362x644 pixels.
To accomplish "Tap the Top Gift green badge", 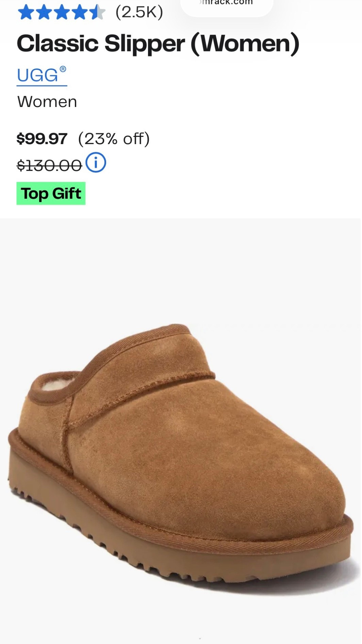I will coord(51,193).
